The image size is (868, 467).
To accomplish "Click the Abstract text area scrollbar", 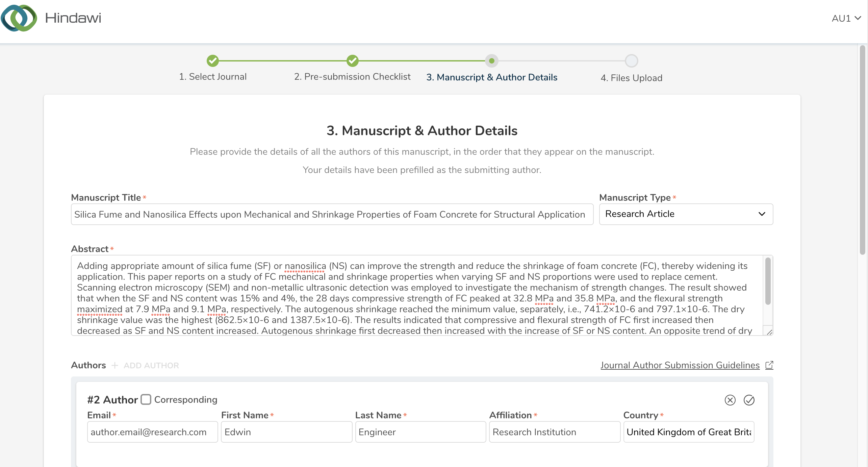I will coord(768,281).
